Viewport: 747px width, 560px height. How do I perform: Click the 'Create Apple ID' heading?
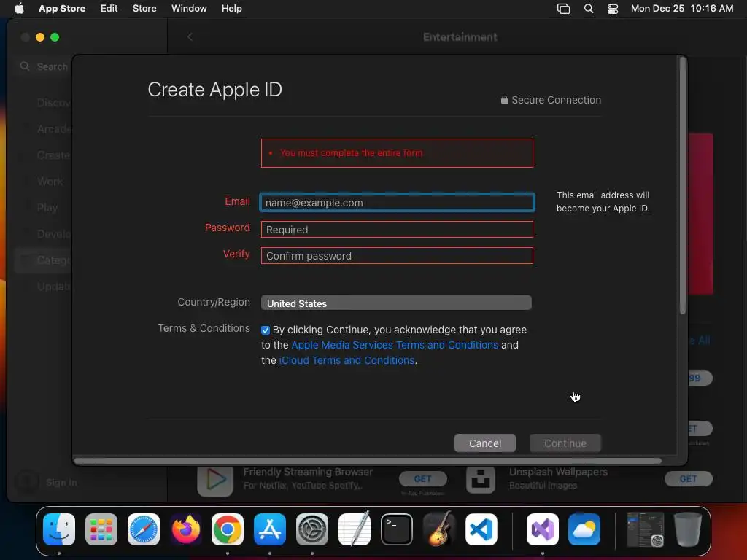click(x=215, y=90)
